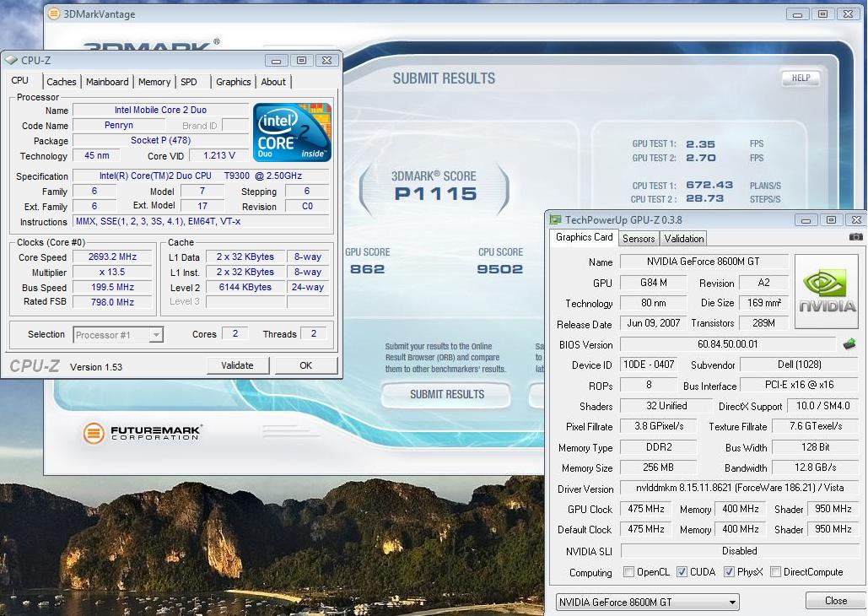Click the GPU-Z screenshot camera icon
This screenshot has height=616, width=868.
pos(855,237)
